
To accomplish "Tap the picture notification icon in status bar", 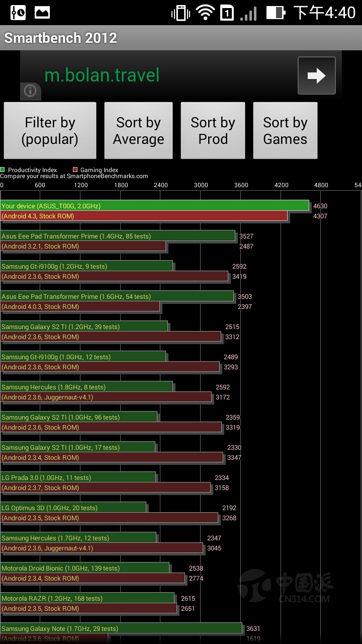I will tap(42, 13).
